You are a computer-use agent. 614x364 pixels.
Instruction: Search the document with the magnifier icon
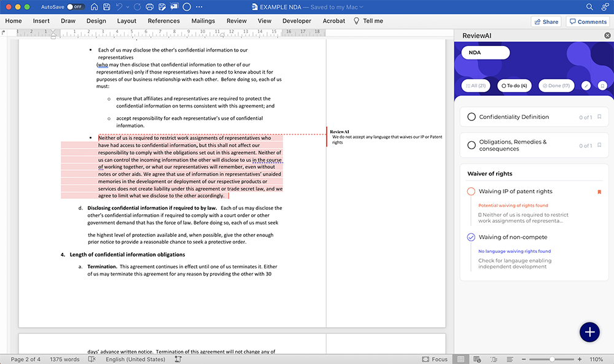(x=589, y=7)
